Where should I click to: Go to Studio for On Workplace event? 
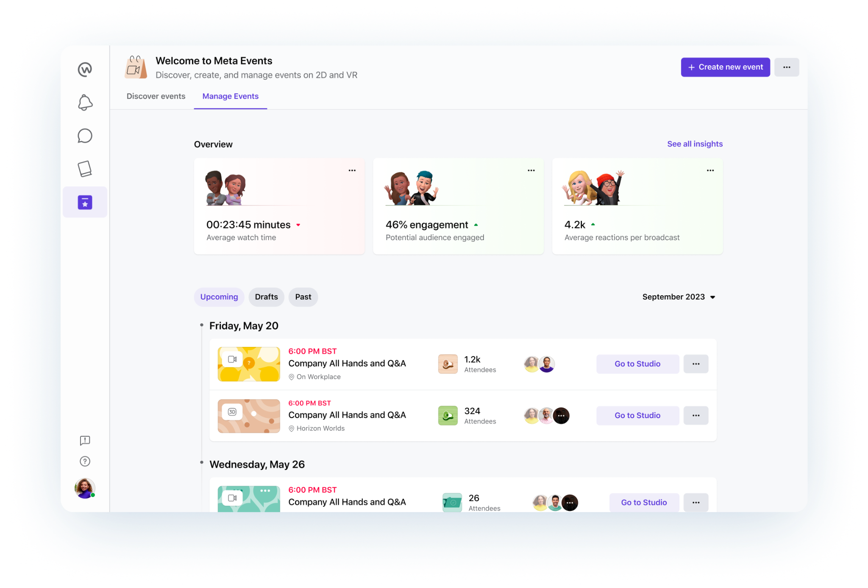(637, 364)
